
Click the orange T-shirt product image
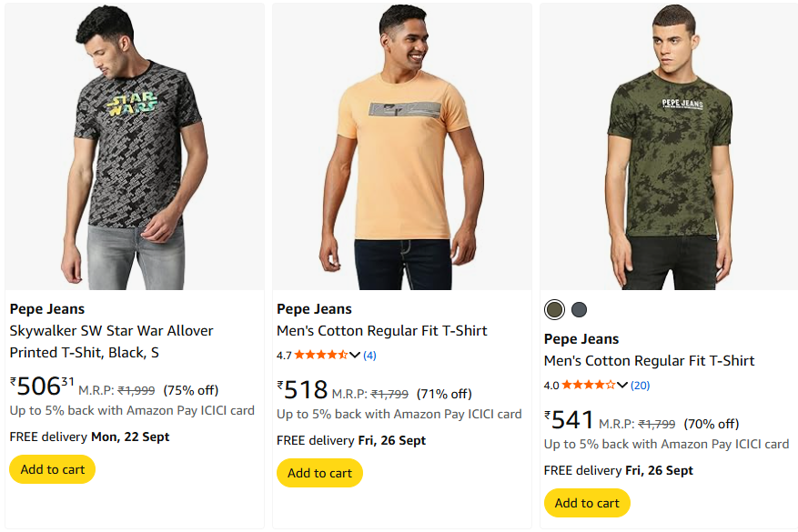point(401,146)
